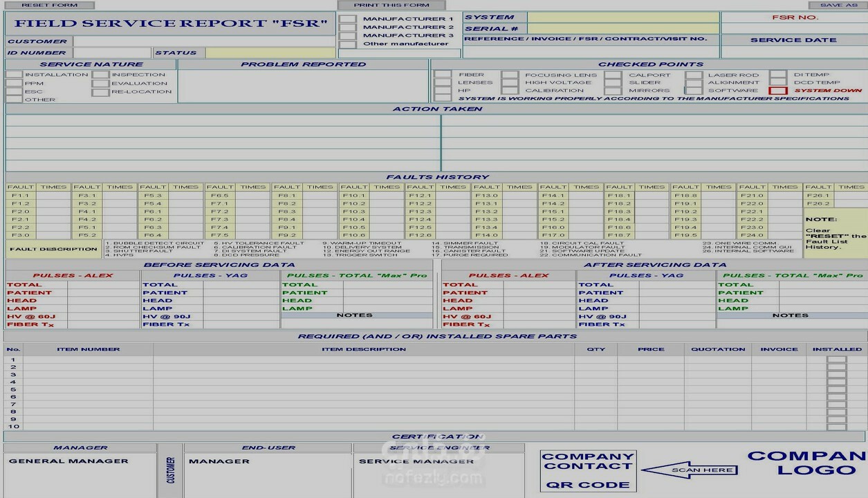Check the ALIGNMENT box
Screen dimensions: 868x498
pos(694,82)
